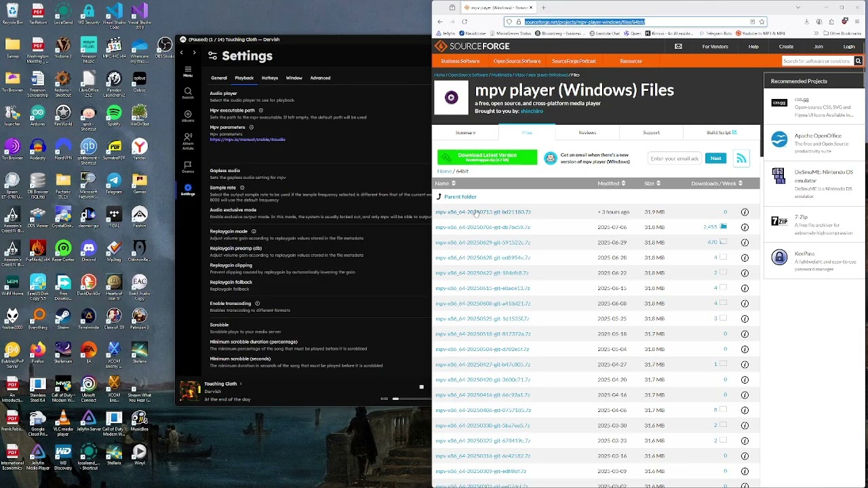Open Menu in the Feishin sidebar

[188, 71]
